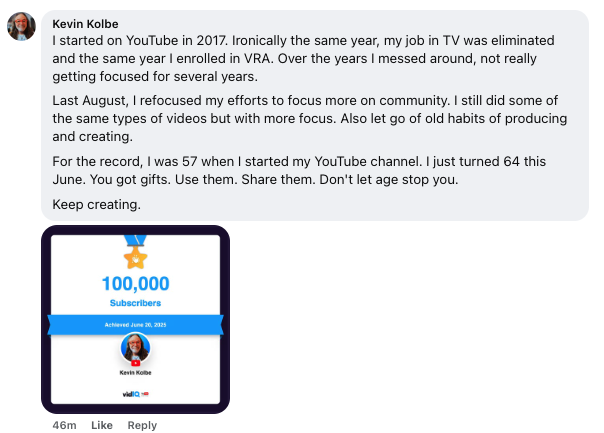
Task: Click the 100,000 number in the image
Action: pos(135,284)
